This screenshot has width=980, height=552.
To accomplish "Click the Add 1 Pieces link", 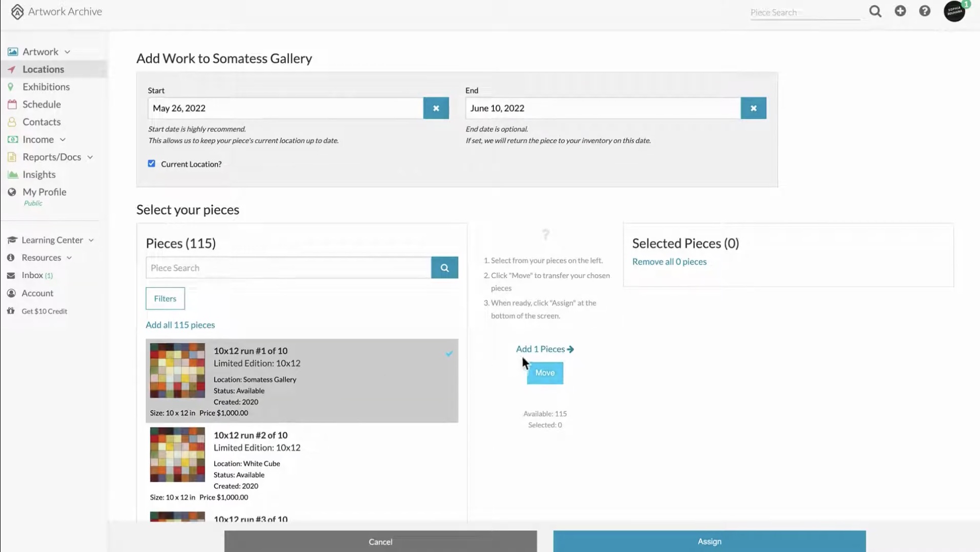I will (545, 349).
